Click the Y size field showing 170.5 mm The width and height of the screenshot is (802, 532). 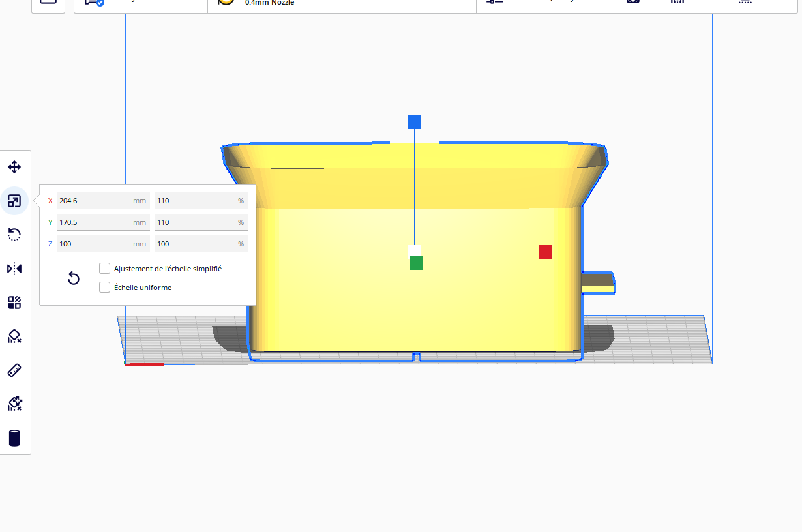point(103,222)
